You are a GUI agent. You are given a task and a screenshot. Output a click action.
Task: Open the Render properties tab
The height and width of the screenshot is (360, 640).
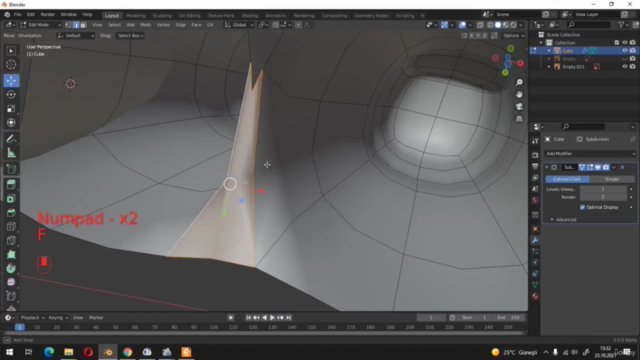coord(535,155)
